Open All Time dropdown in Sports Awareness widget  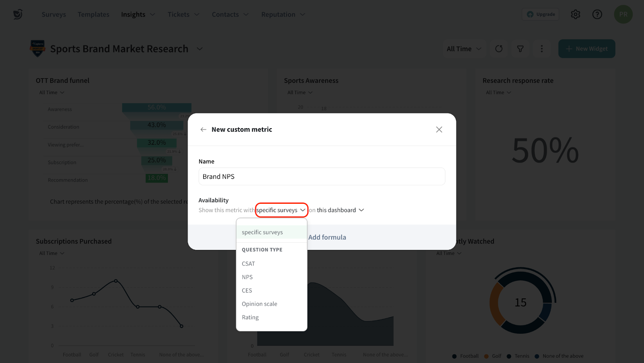pyautogui.click(x=300, y=92)
